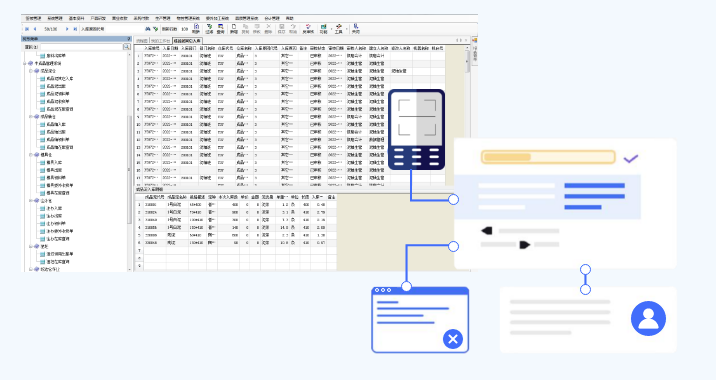Jump to the last record arrow

click(x=75, y=29)
